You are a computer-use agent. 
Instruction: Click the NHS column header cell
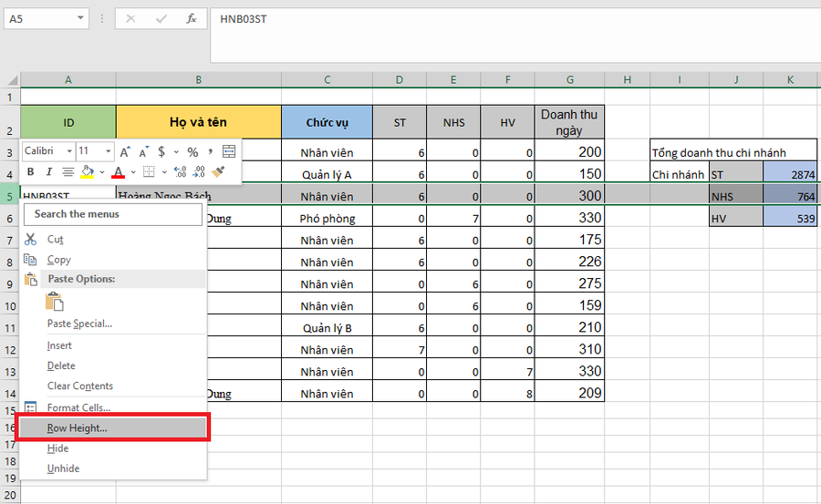pos(453,122)
